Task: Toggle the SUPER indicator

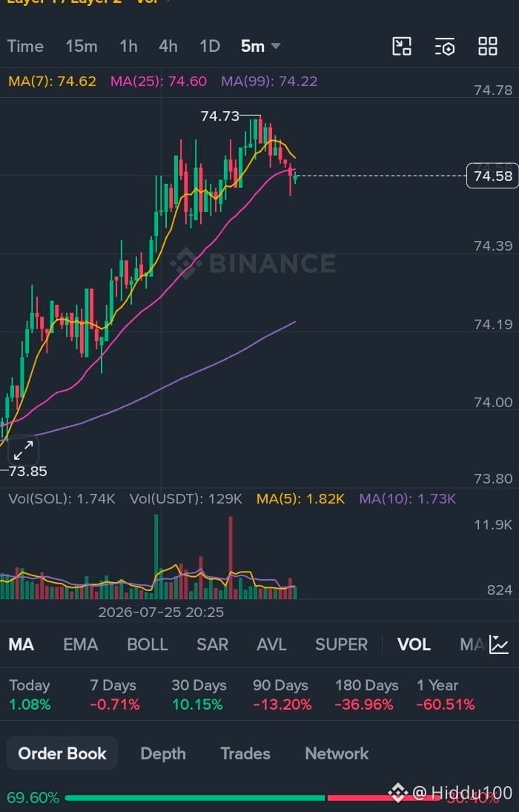Action: pyautogui.click(x=341, y=644)
